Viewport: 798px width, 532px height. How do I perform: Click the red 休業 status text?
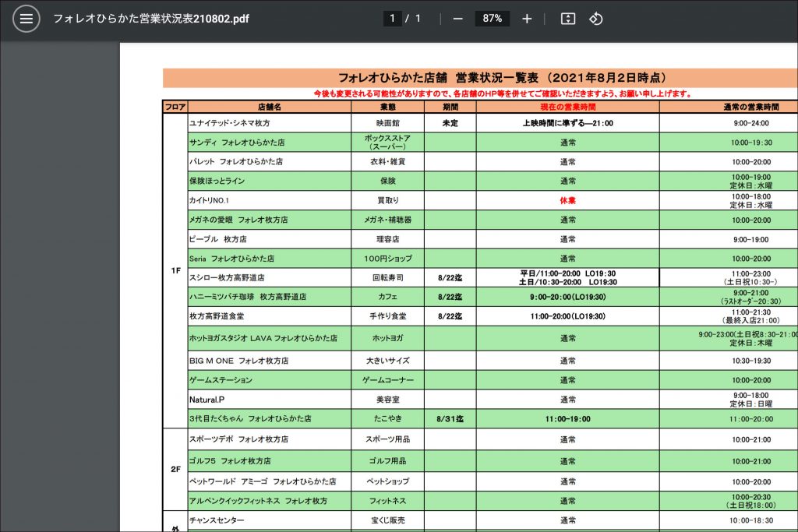coord(567,200)
